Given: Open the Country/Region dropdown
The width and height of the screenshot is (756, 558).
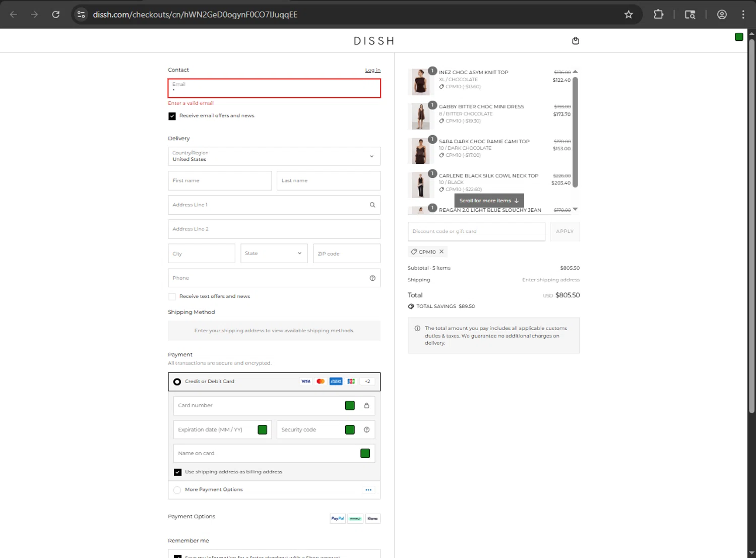Looking at the screenshot, I should pos(274,156).
